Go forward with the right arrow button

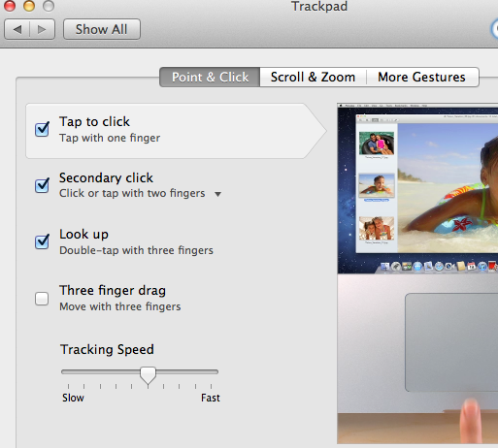point(42,29)
